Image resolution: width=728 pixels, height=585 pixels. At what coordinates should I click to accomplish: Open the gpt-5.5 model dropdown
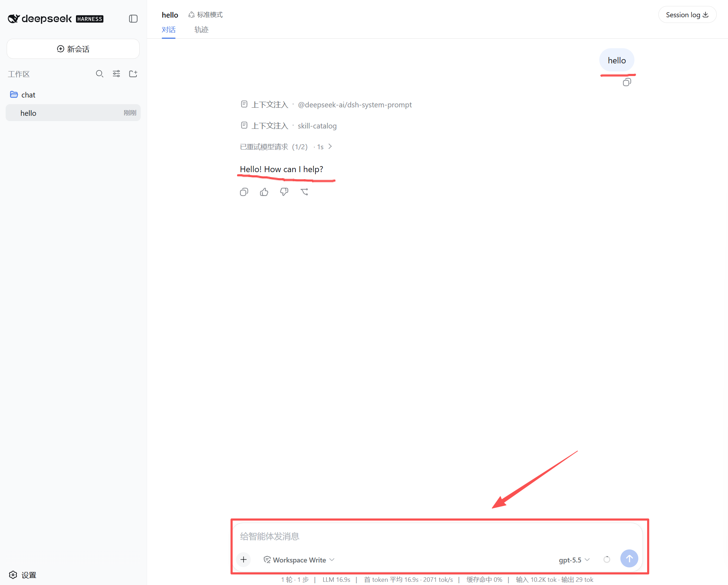coord(574,560)
